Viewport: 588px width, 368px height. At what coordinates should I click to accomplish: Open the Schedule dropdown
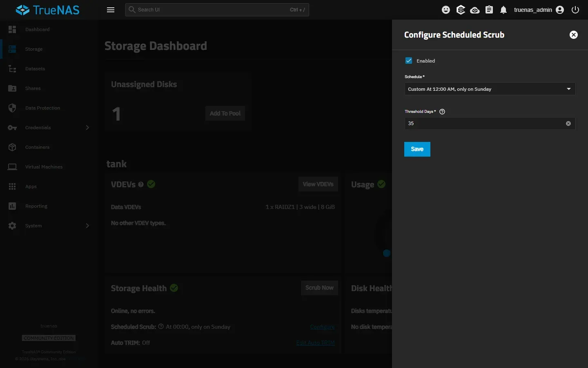pyautogui.click(x=490, y=89)
